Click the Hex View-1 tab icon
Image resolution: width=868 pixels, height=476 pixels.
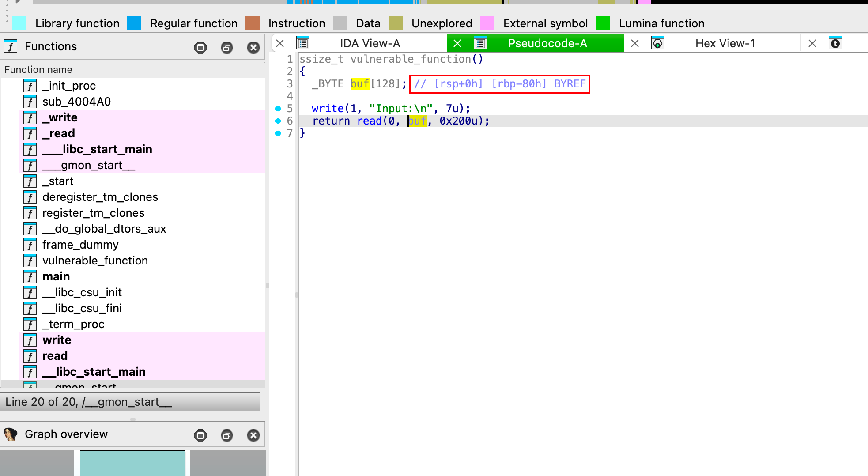(658, 43)
